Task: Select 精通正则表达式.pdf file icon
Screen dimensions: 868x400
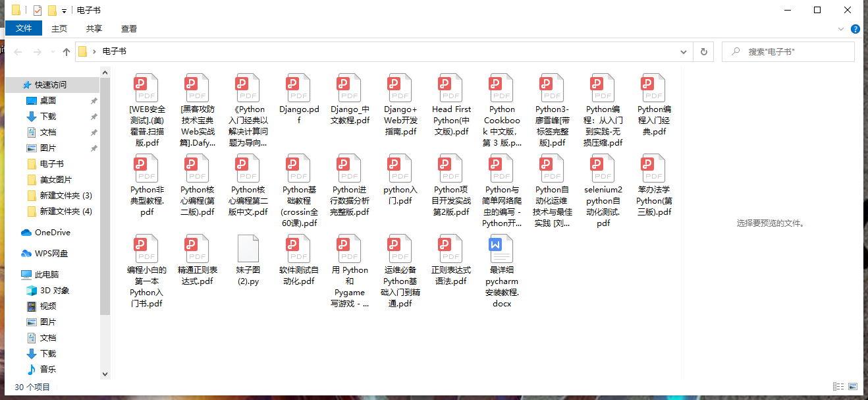Action: click(x=198, y=248)
